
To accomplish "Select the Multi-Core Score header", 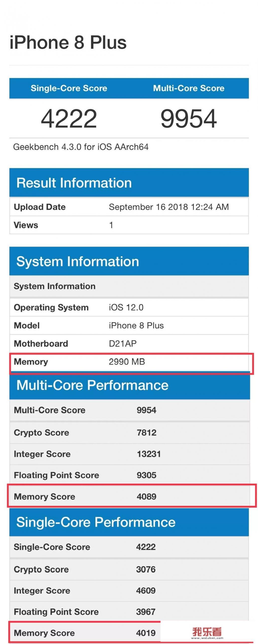I will [189, 88].
